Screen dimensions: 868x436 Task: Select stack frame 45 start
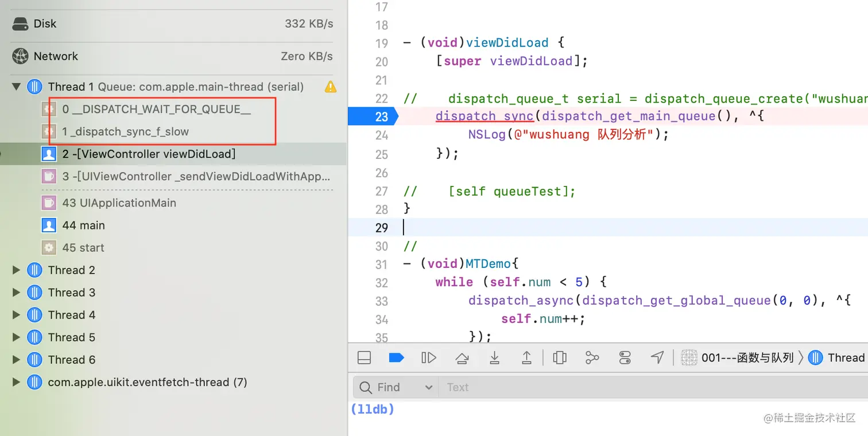coord(83,248)
